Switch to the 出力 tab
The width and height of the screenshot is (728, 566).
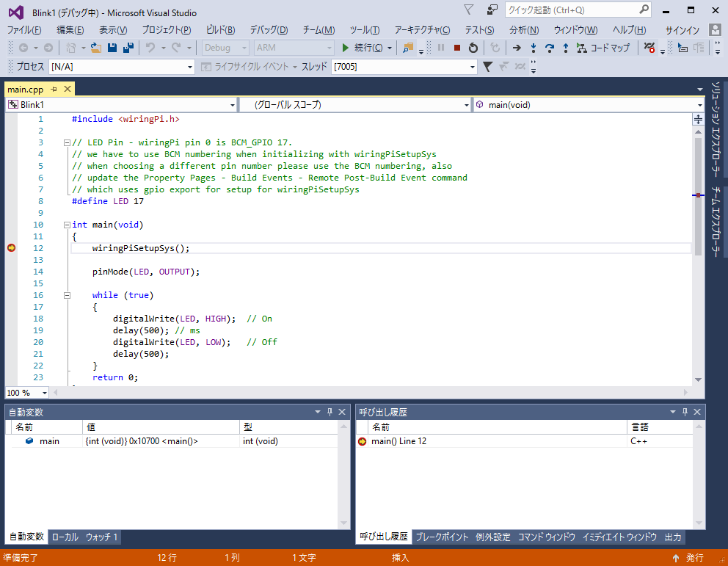pyautogui.click(x=673, y=537)
